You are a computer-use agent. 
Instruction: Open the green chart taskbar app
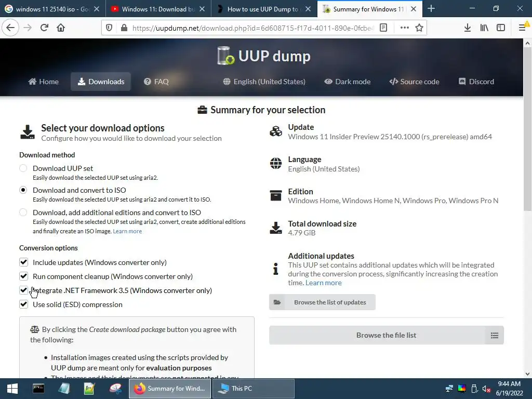[89, 389]
